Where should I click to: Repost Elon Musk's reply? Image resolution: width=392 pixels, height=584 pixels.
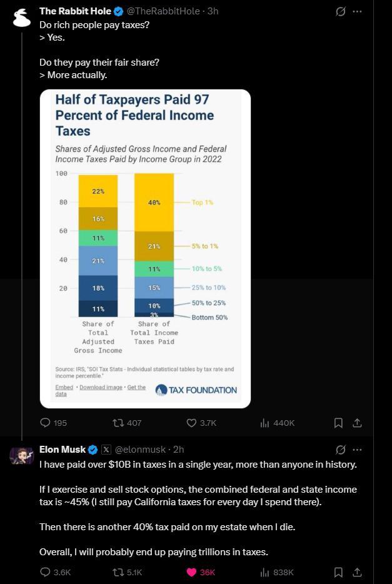(x=127, y=573)
